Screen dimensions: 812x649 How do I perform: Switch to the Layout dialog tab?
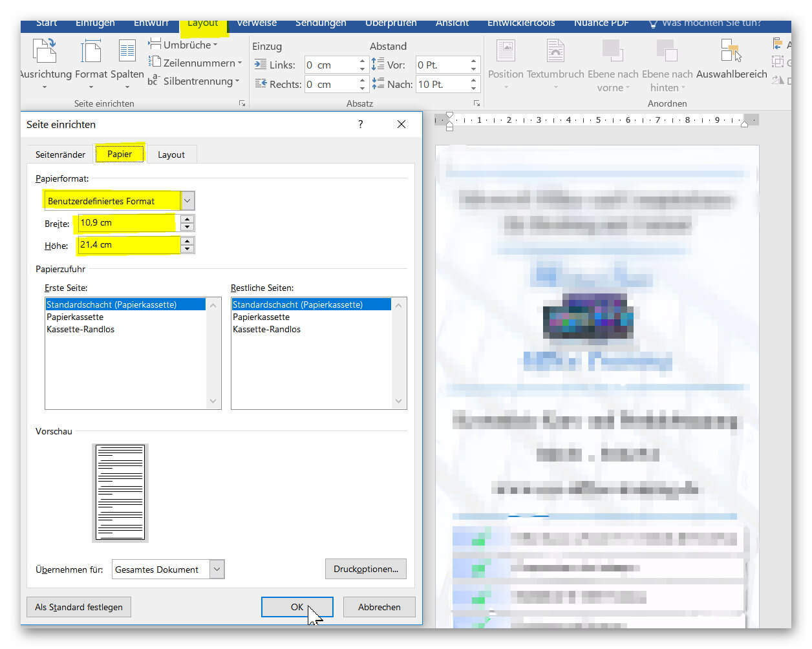point(171,154)
